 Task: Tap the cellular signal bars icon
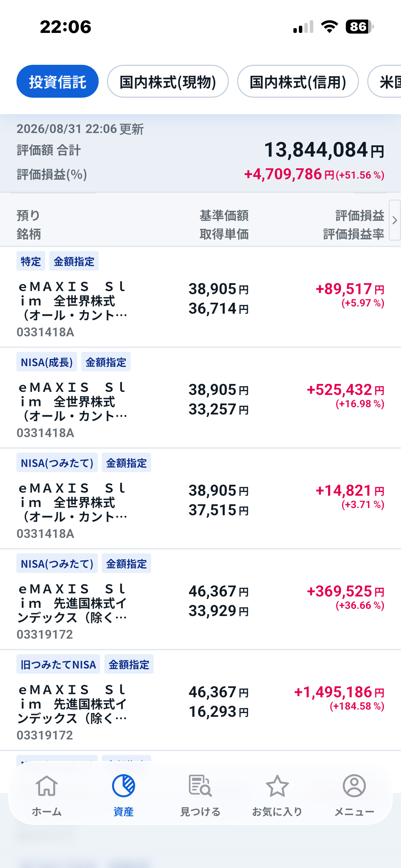click(x=303, y=26)
